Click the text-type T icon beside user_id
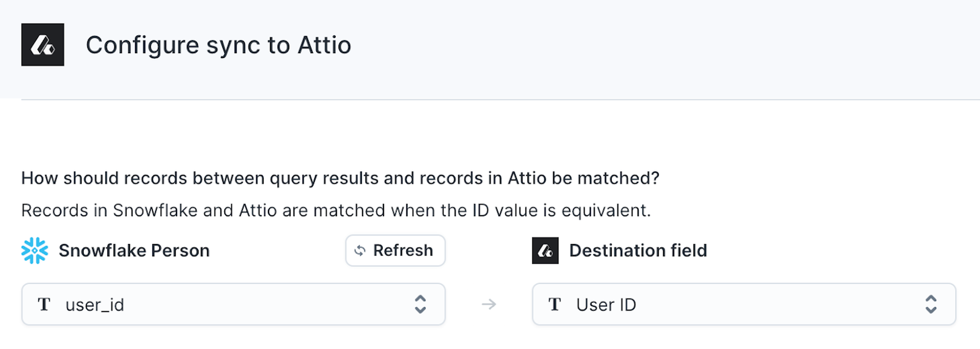Image resolution: width=980 pixels, height=349 pixels. coord(44,304)
